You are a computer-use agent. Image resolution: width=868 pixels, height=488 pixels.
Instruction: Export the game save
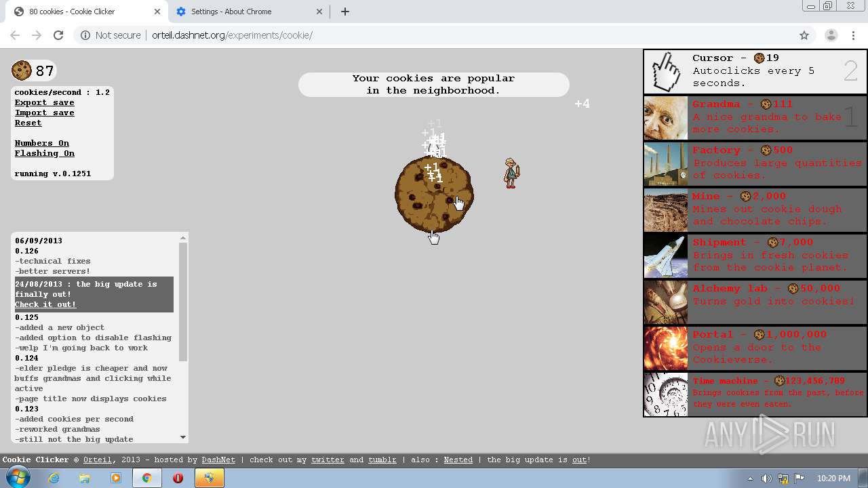point(45,102)
